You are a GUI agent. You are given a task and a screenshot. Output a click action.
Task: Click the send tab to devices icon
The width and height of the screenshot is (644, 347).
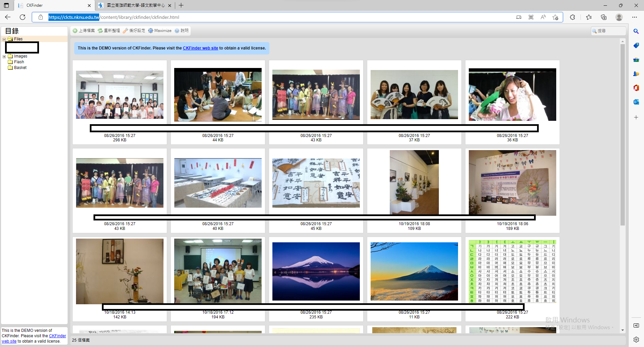point(519,17)
